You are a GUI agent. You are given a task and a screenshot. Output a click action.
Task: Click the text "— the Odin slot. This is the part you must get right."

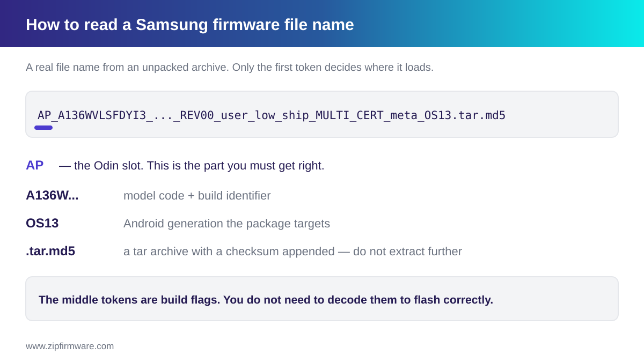pyautogui.click(x=192, y=166)
